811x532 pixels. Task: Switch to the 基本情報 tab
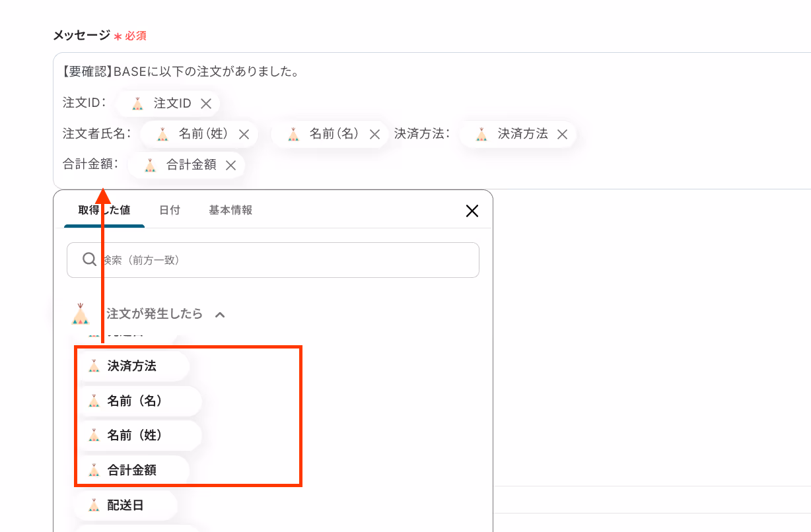230,210
